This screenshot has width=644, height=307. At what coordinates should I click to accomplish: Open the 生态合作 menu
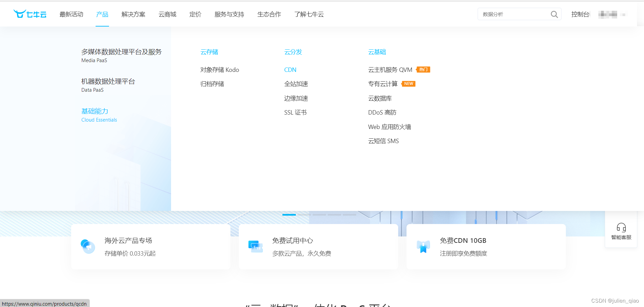point(269,14)
